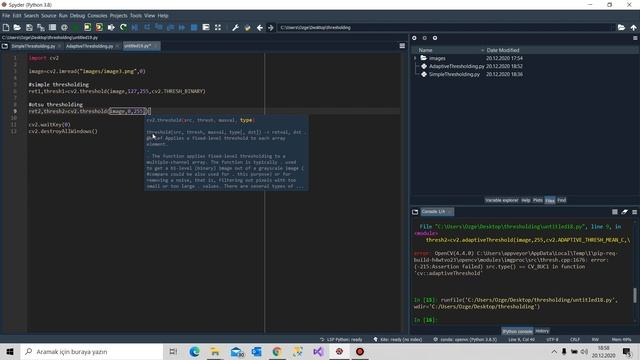Run selection or current line

pos(111,27)
